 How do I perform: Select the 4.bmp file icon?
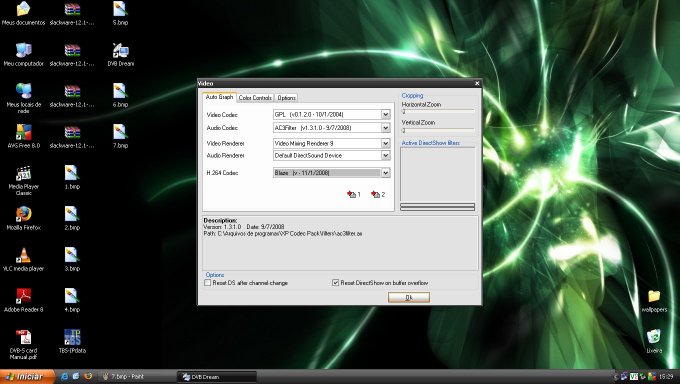pyautogui.click(x=72, y=300)
